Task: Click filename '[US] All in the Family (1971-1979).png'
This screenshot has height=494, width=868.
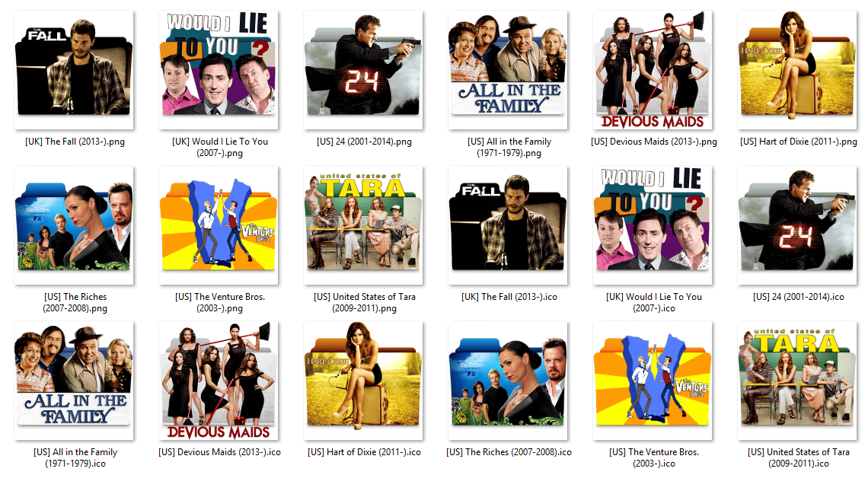Action: pyautogui.click(x=509, y=147)
